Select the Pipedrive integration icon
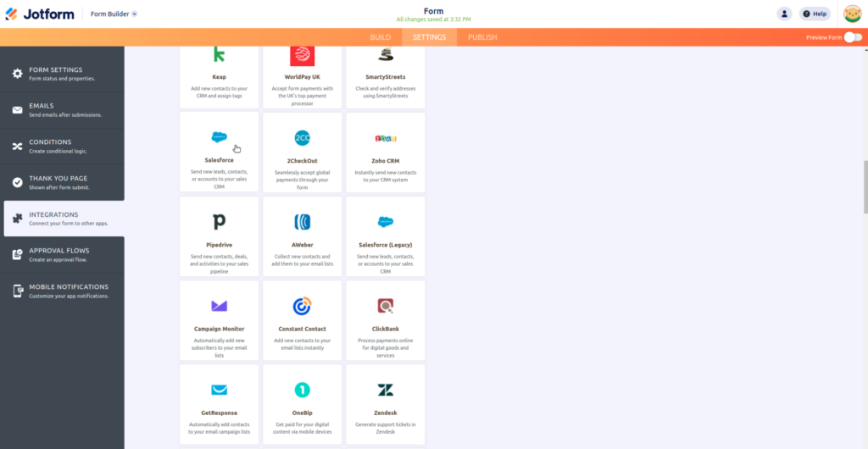Screen dimensions: 868x449 click(x=220, y=222)
